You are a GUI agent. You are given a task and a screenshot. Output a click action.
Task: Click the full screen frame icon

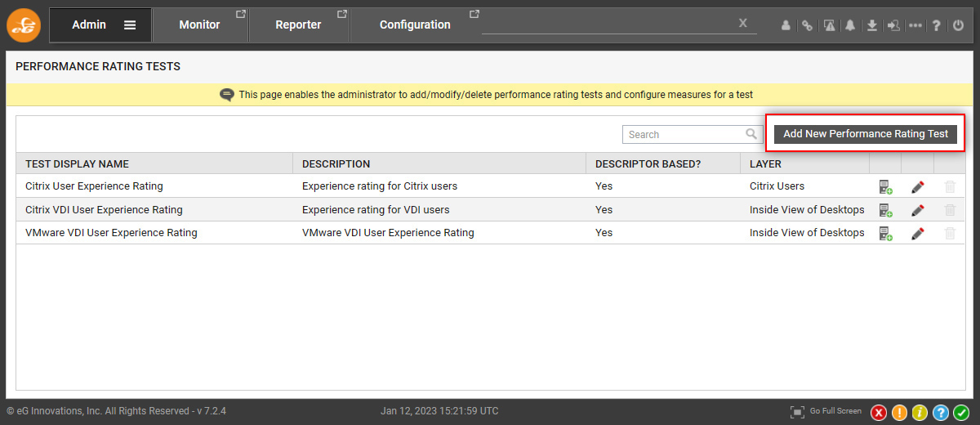coord(797,412)
